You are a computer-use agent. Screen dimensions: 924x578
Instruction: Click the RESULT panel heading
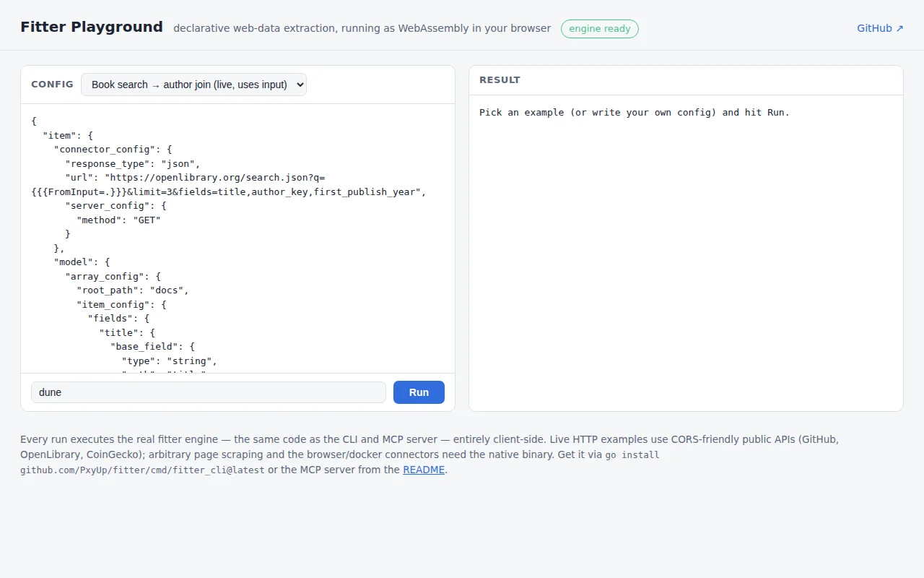pyautogui.click(x=500, y=80)
